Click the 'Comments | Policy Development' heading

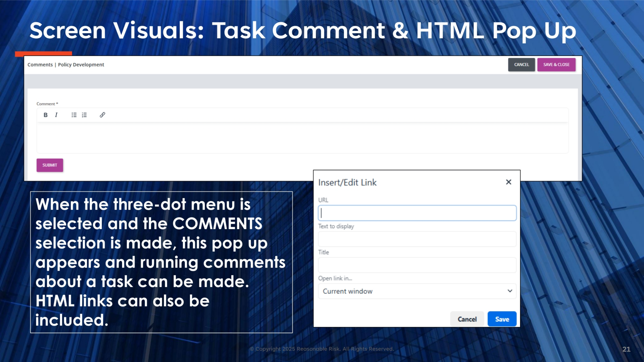(x=66, y=65)
